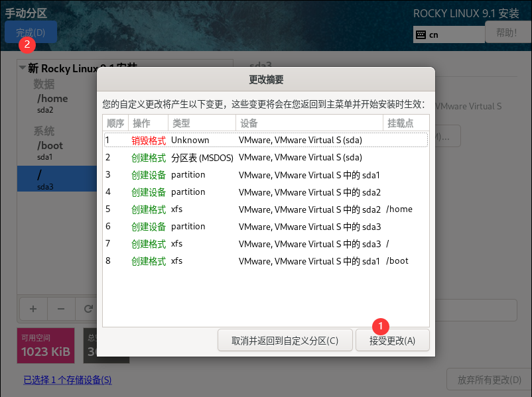Click the 操作 column header
The image size is (532, 397).
(141, 123)
